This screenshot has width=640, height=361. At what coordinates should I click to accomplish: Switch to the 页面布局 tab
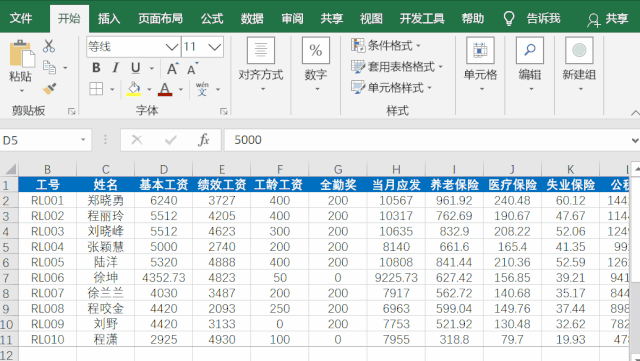point(160,18)
